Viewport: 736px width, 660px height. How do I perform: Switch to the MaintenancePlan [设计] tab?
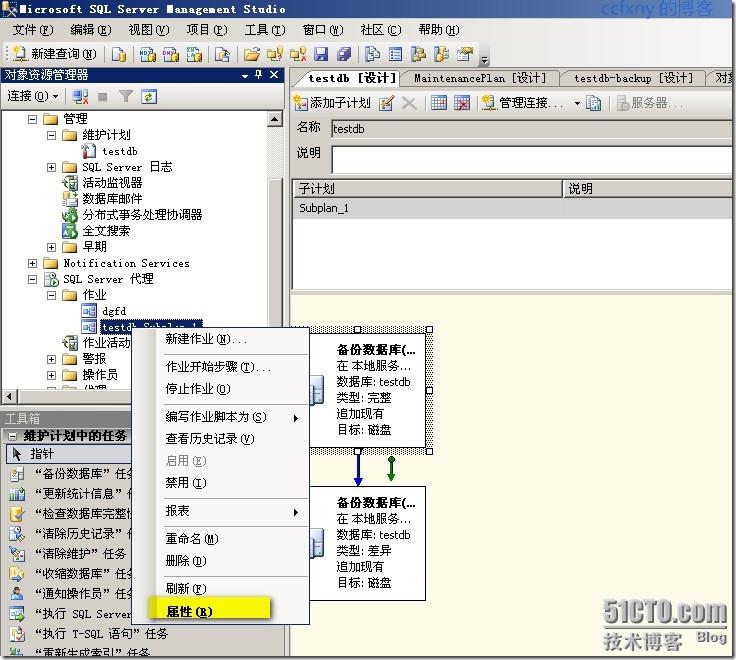(x=480, y=78)
